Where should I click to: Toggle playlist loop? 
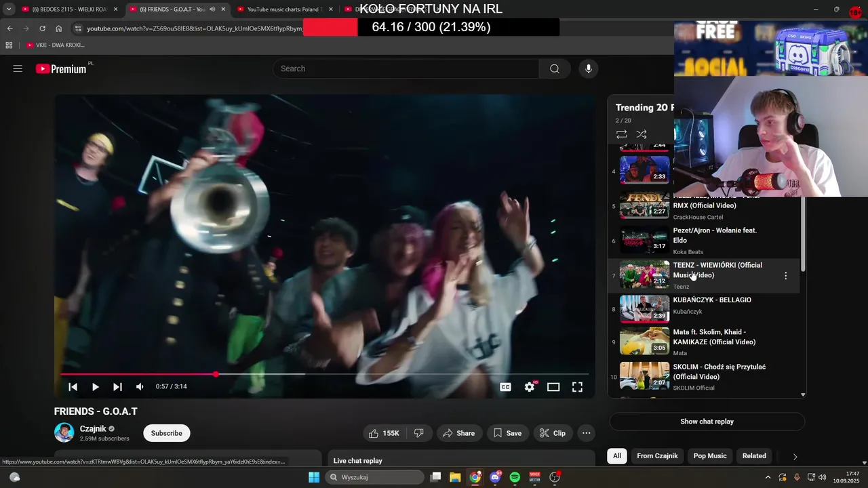[621, 134]
